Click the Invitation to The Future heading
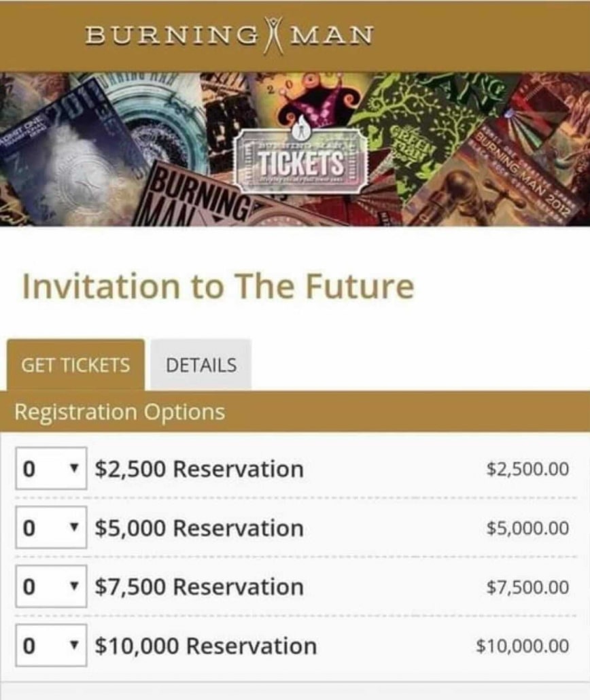 pyautogui.click(x=218, y=286)
